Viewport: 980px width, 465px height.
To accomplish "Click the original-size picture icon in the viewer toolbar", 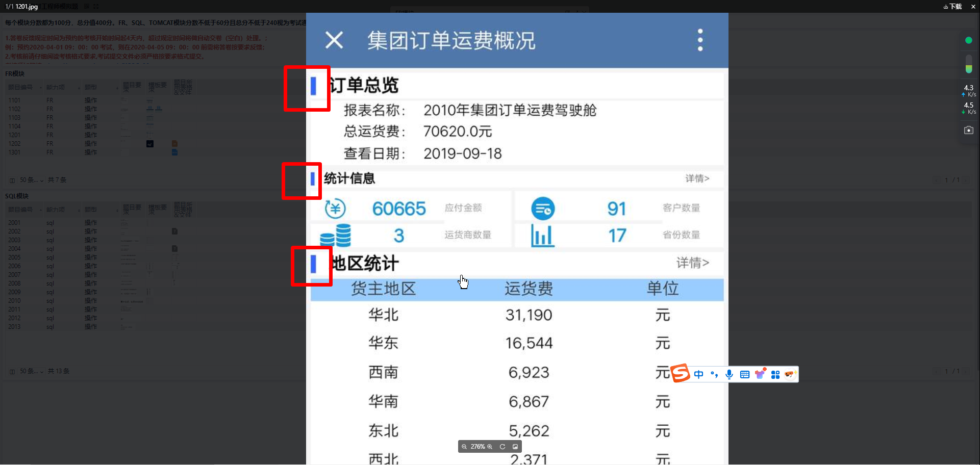I will (515, 447).
